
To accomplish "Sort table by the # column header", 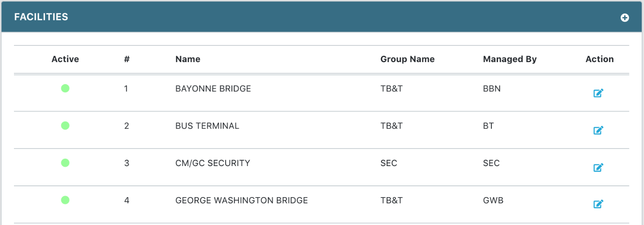I will point(127,59).
